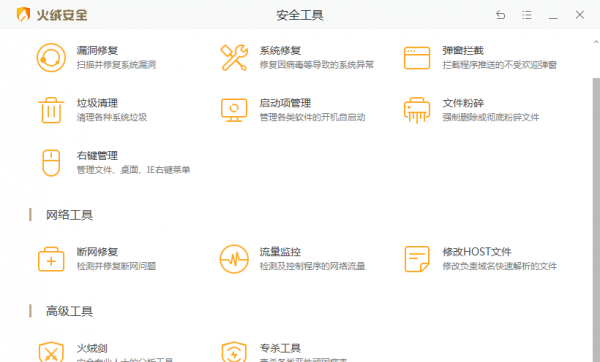Viewport: 600px width, 362px height.
Task: Click the 网络工具 section heading
Action: pyautogui.click(x=69, y=215)
